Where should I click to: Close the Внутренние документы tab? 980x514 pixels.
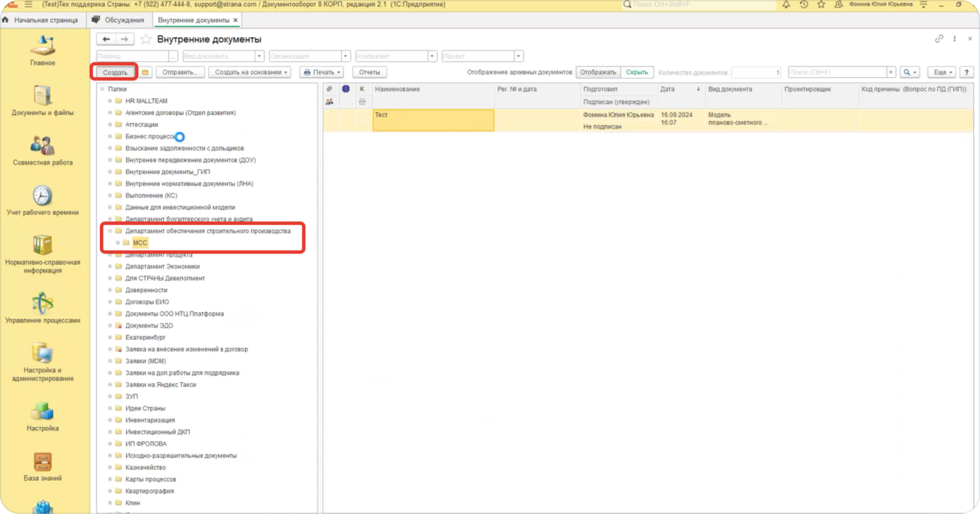pyautogui.click(x=236, y=20)
